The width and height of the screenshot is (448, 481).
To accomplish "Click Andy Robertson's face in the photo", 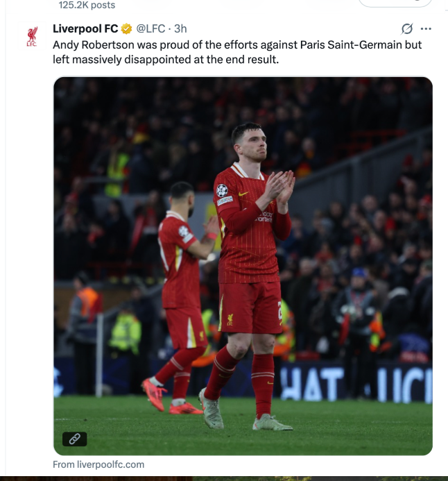I will click(250, 143).
